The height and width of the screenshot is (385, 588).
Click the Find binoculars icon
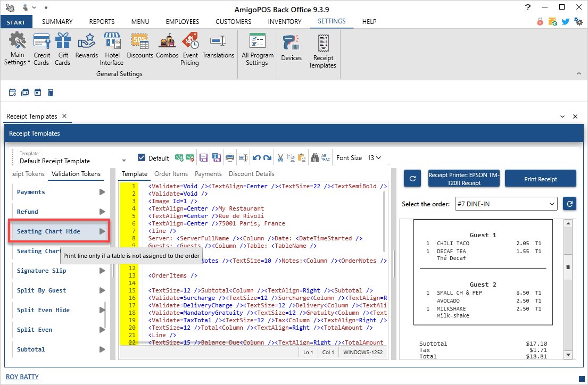(x=314, y=158)
